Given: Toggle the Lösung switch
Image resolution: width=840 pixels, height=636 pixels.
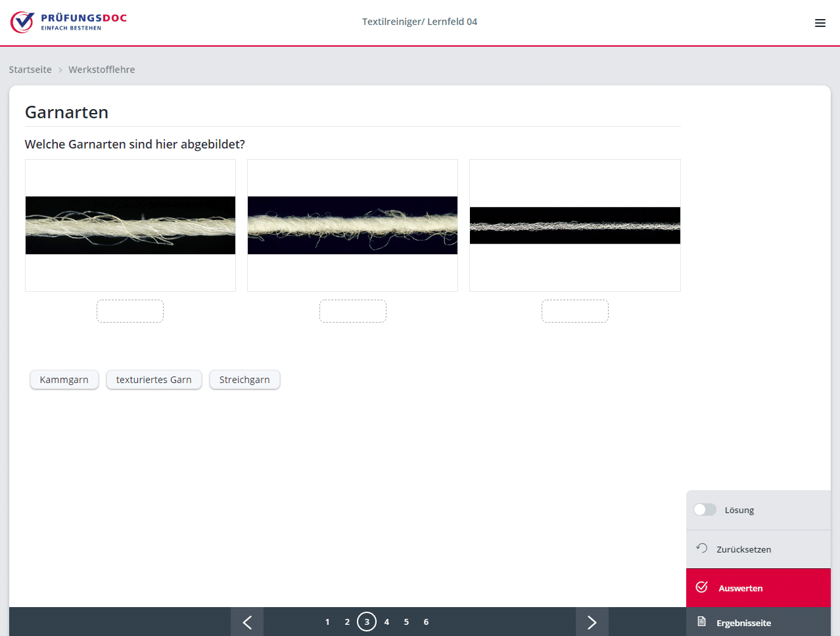Looking at the screenshot, I should [x=705, y=510].
